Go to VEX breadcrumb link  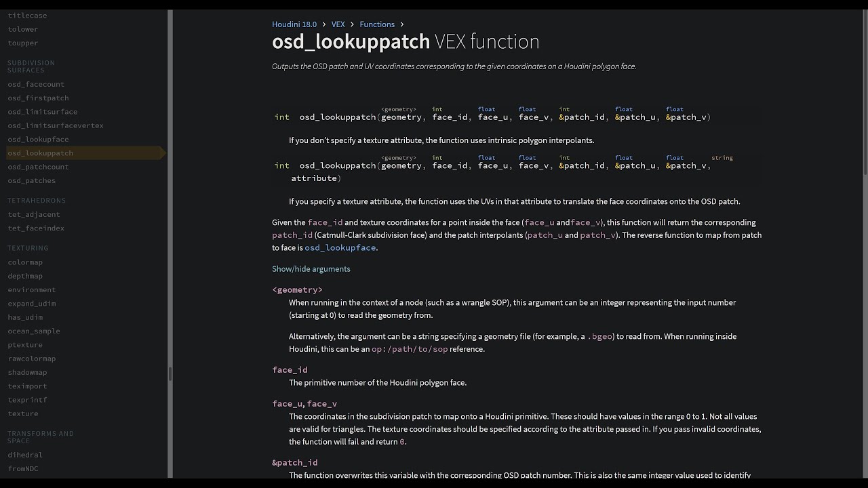click(x=338, y=24)
